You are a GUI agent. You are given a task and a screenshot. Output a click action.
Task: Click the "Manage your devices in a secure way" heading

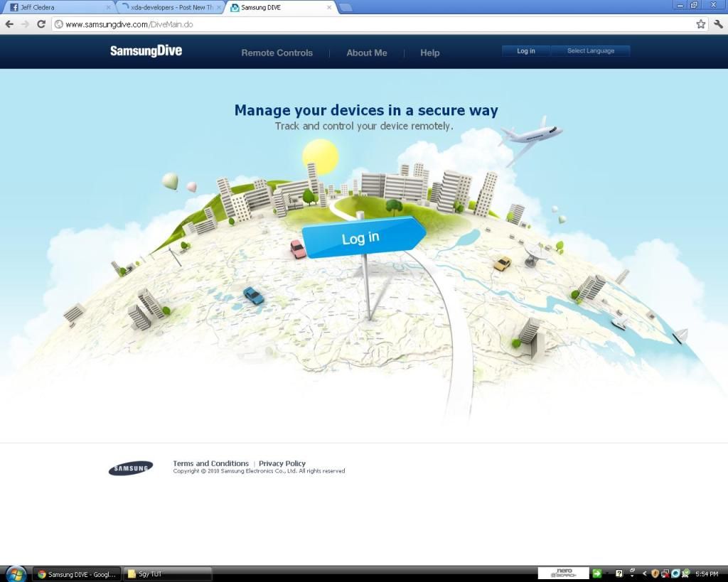click(x=366, y=110)
